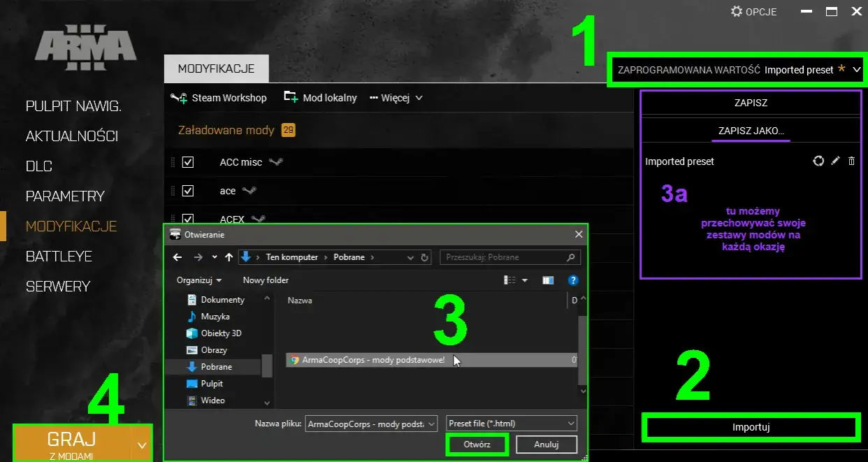868x462 pixels.
Task: Click the Steam Workshop add-mod icon
Action: [178, 98]
